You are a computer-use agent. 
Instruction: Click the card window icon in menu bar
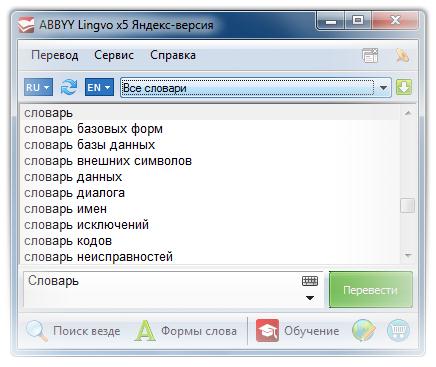[370, 55]
